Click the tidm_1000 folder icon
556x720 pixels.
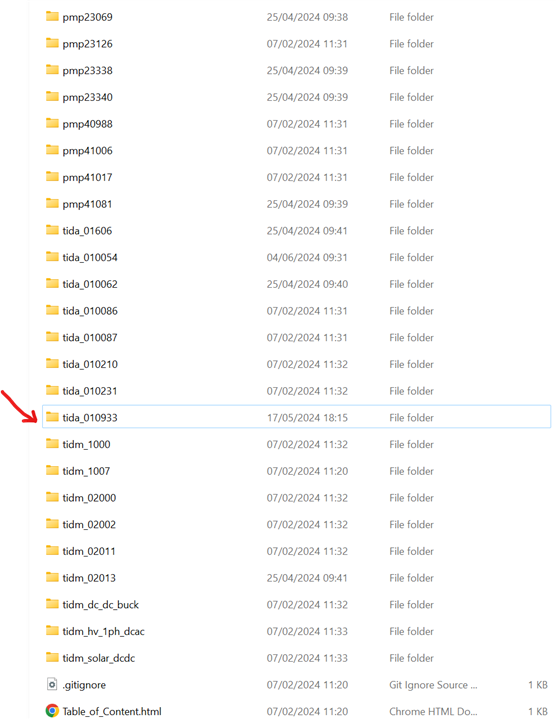[x=52, y=444]
